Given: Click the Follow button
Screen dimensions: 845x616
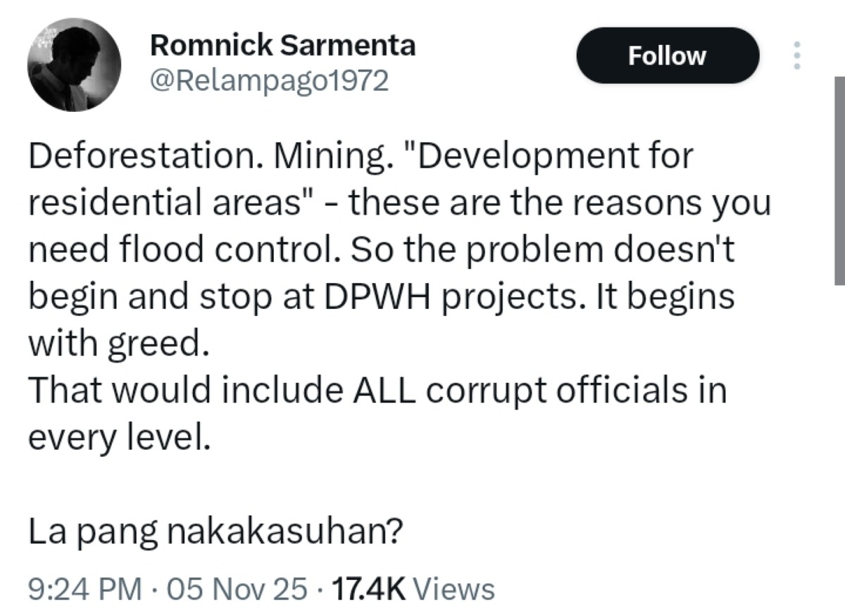Looking at the screenshot, I should coord(667,56).
